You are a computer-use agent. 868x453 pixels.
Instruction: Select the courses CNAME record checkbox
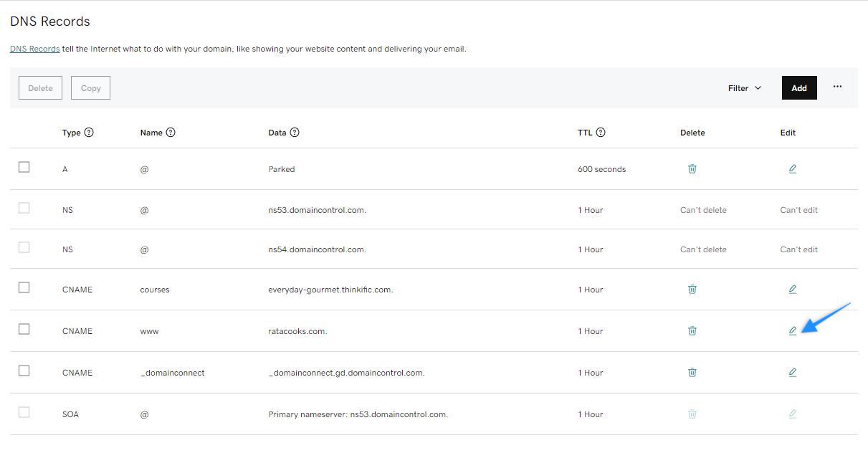click(x=24, y=287)
